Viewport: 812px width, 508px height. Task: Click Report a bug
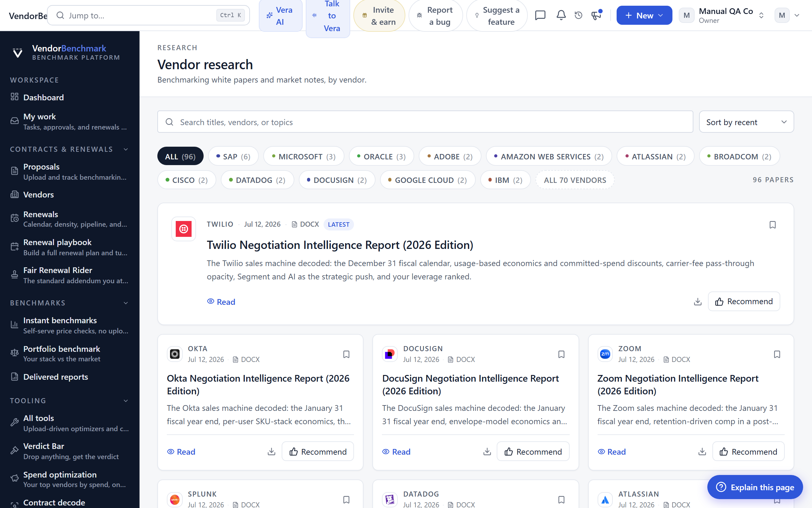(435, 16)
